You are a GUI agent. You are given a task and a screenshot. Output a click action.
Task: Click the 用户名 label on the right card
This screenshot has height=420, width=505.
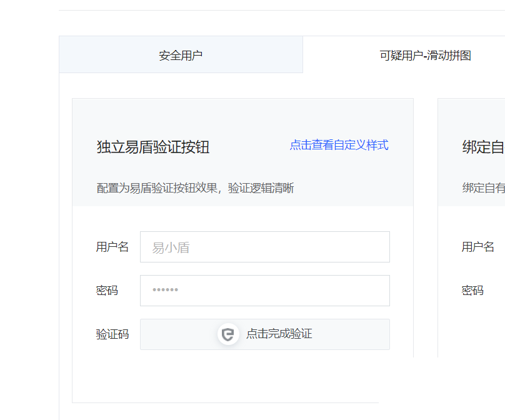[477, 247]
